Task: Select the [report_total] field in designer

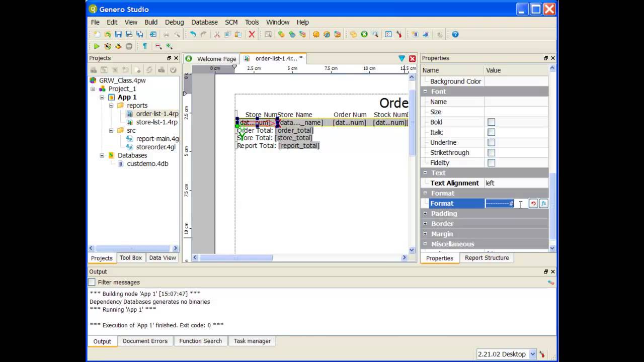Action: (299, 146)
